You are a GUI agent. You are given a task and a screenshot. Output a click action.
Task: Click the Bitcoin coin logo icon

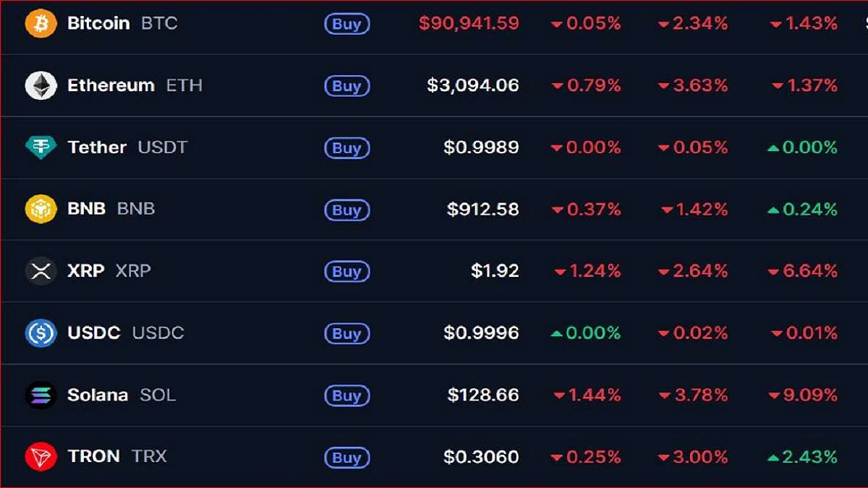coord(41,23)
